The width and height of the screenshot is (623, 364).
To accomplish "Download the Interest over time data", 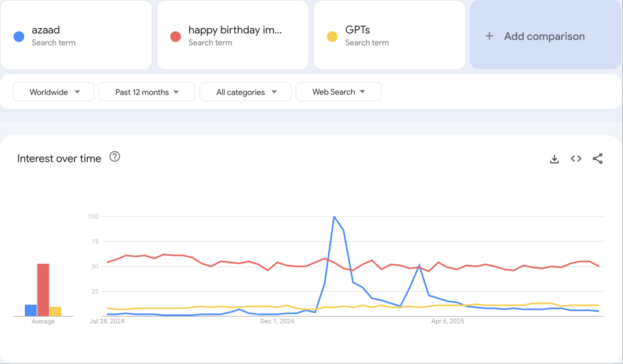I will (x=554, y=159).
